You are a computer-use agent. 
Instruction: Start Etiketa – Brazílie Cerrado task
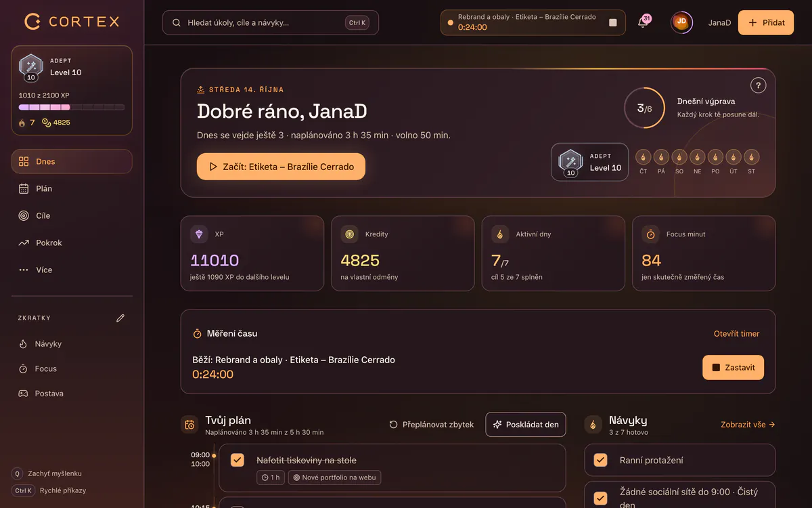coord(281,167)
